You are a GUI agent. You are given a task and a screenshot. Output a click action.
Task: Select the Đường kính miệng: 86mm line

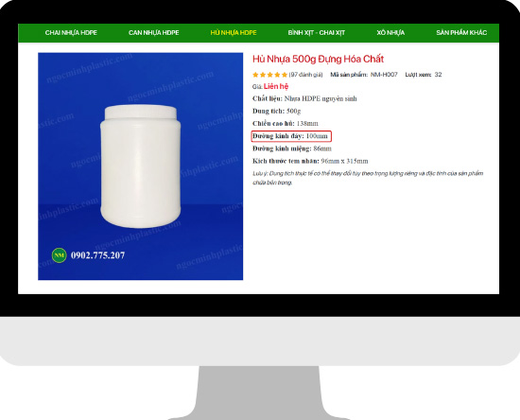292,149
